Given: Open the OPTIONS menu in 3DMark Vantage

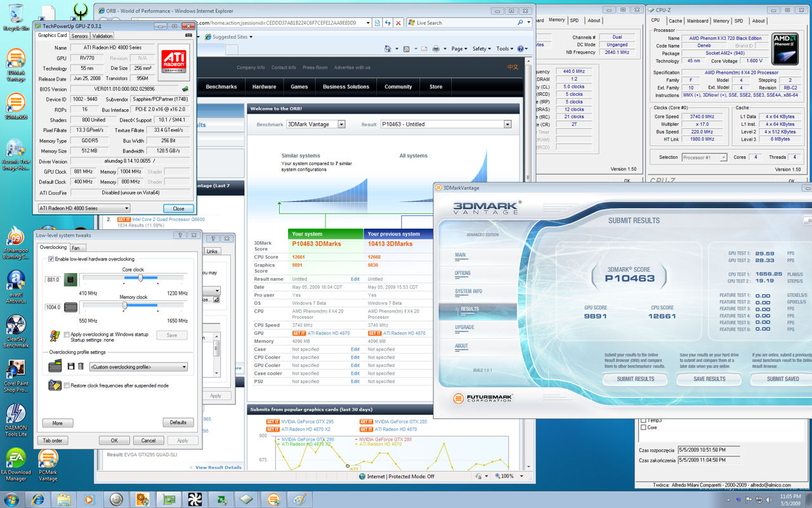Looking at the screenshot, I should [462, 273].
